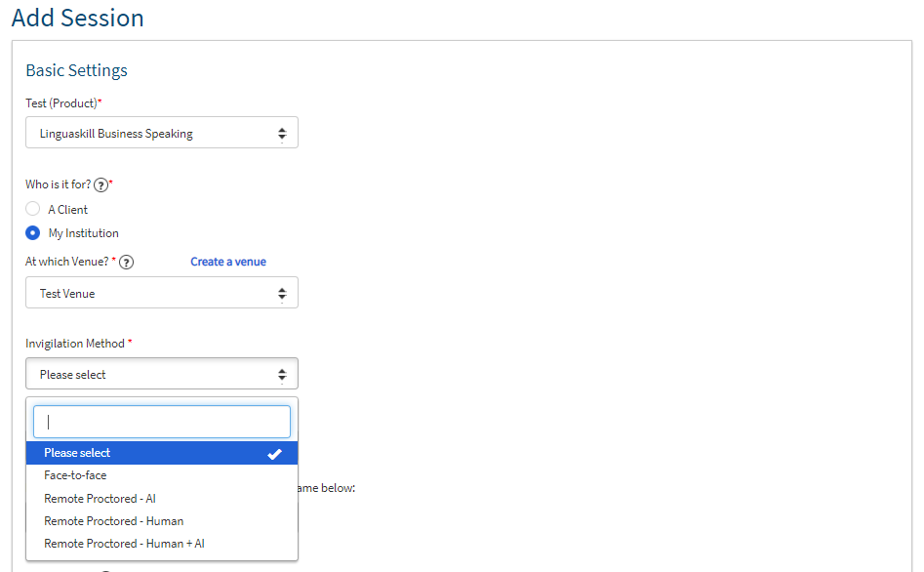
Task: Select the A Client radio button
Action: (33, 209)
